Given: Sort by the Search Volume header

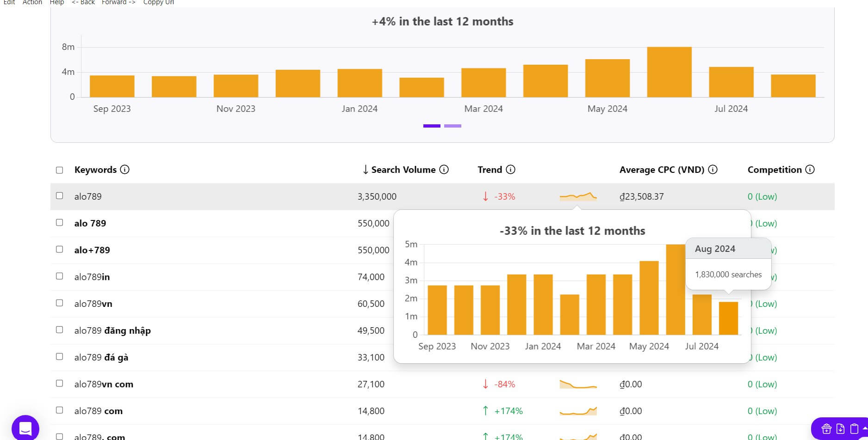Looking at the screenshot, I should click(403, 170).
